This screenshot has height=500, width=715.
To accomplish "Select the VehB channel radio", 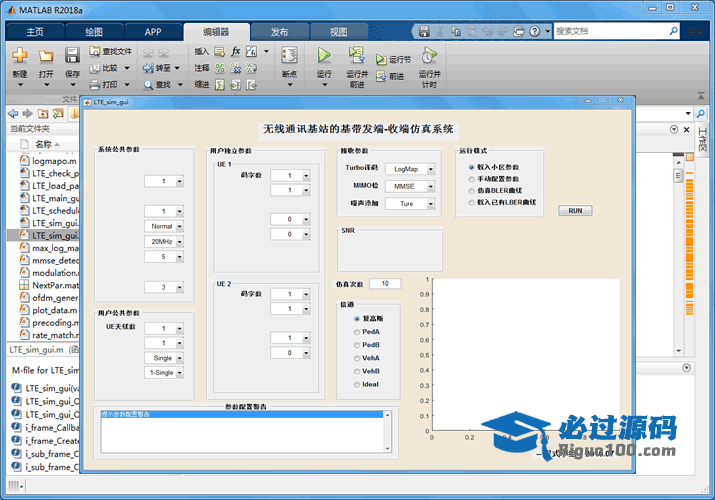I will pos(357,371).
